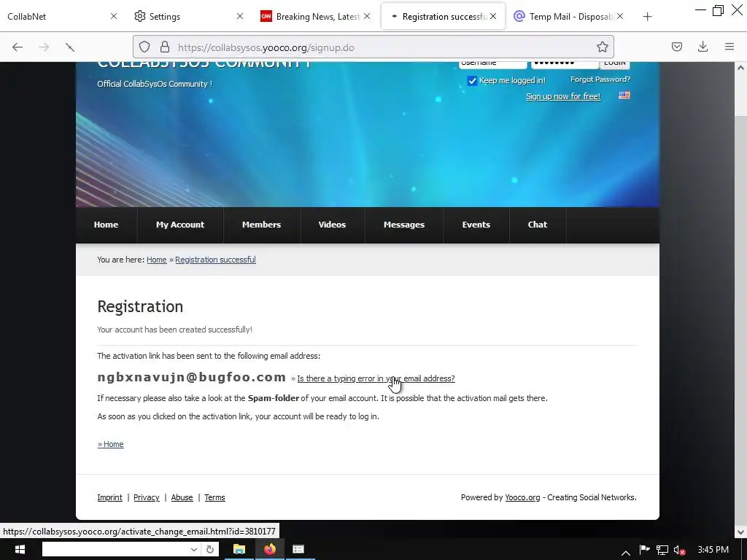
Task: Click the scrollbar down arrow
Action: coord(740,532)
